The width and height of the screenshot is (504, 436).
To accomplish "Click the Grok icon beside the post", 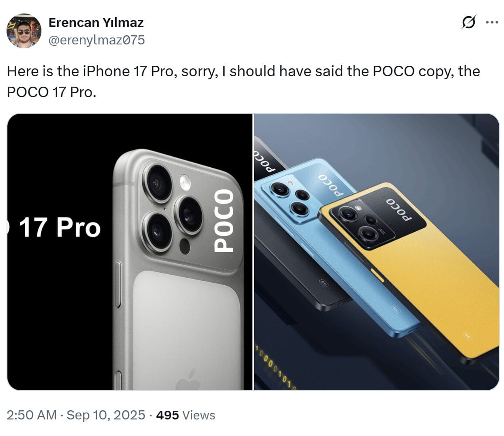I will (x=468, y=23).
